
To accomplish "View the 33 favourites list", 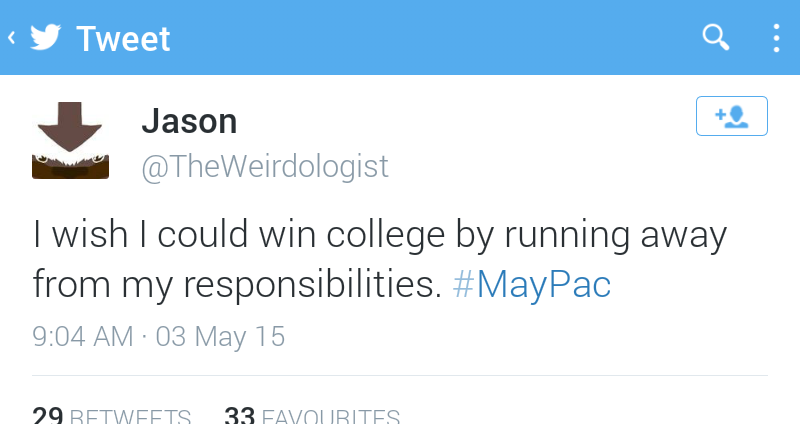I will click(312, 416).
